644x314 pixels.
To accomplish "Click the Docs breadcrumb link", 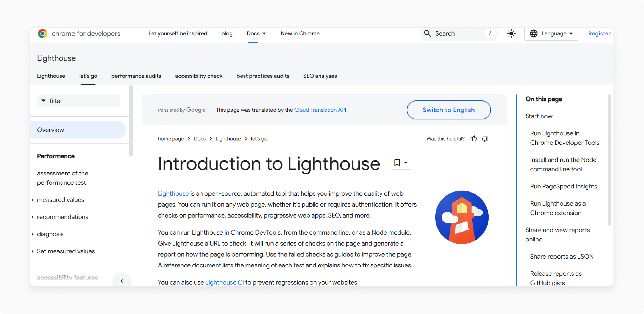I will pyautogui.click(x=200, y=139).
